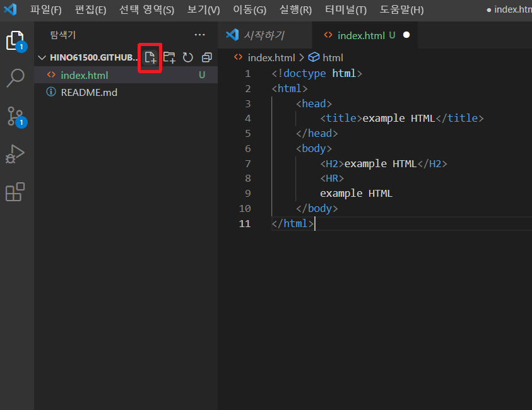Collapse all folders in explorer
The image size is (532, 410).
pyautogui.click(x=206, y=57)
